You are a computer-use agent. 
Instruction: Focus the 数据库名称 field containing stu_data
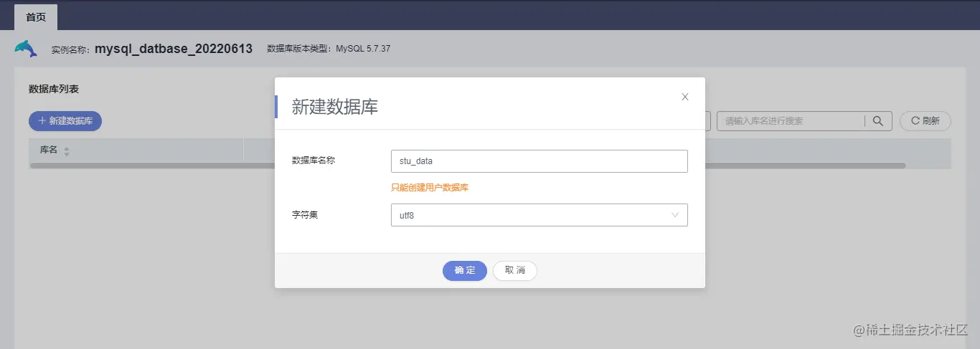540,161
